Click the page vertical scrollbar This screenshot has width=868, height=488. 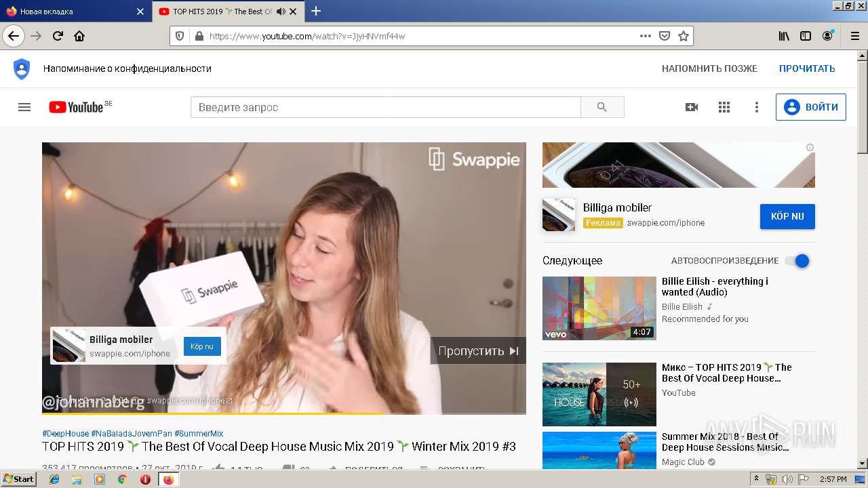pos(863,260)
